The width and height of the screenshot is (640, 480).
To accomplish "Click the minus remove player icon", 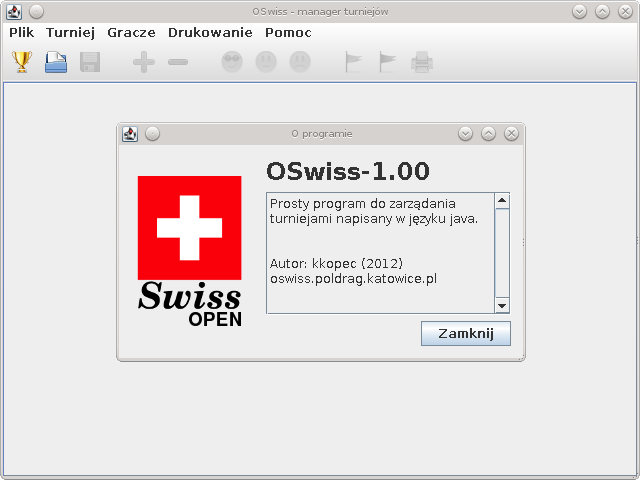I will [x=178, y=62].
